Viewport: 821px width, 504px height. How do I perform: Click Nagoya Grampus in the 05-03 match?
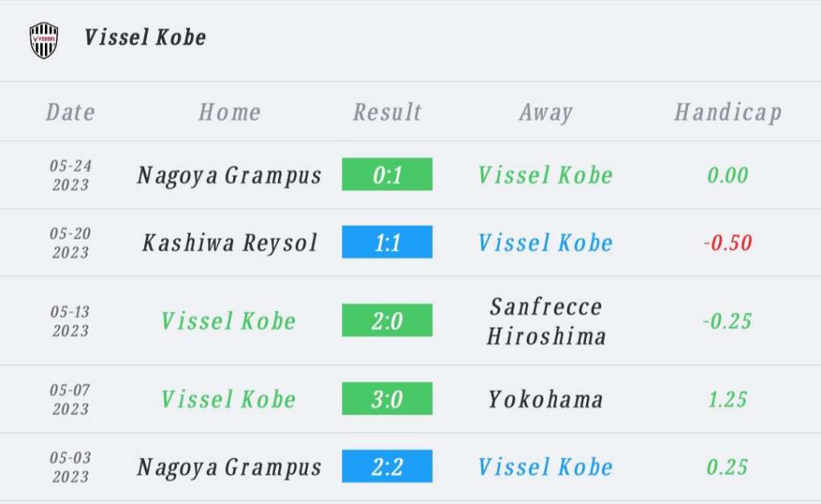click(x=229, y=467)
